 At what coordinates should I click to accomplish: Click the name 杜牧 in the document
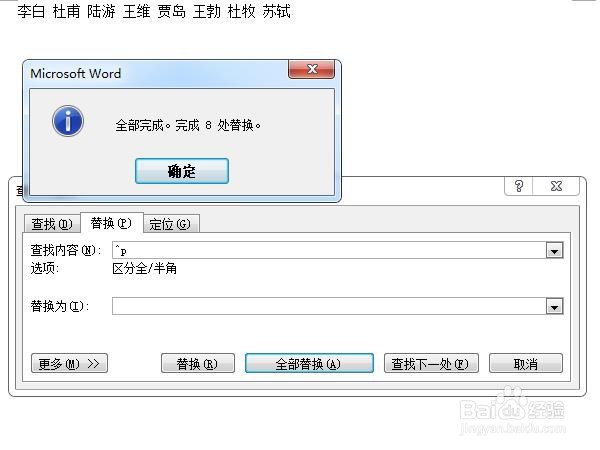tap(241, 11)
